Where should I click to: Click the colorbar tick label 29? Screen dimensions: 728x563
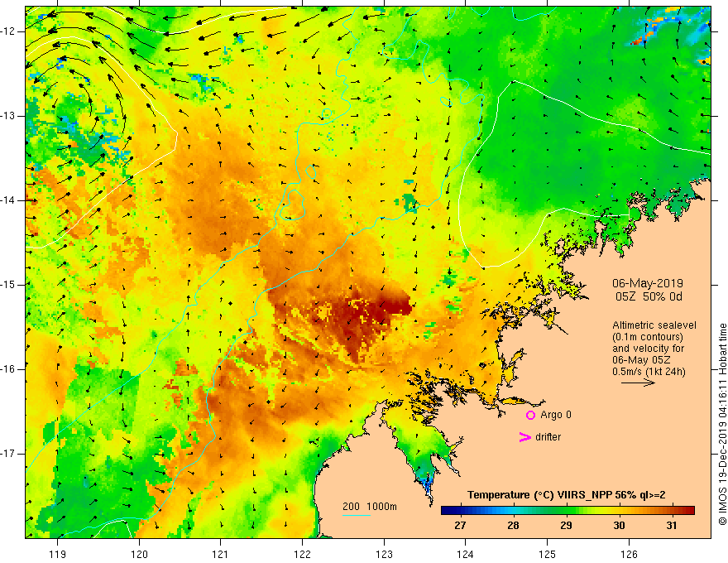(566, 526)
